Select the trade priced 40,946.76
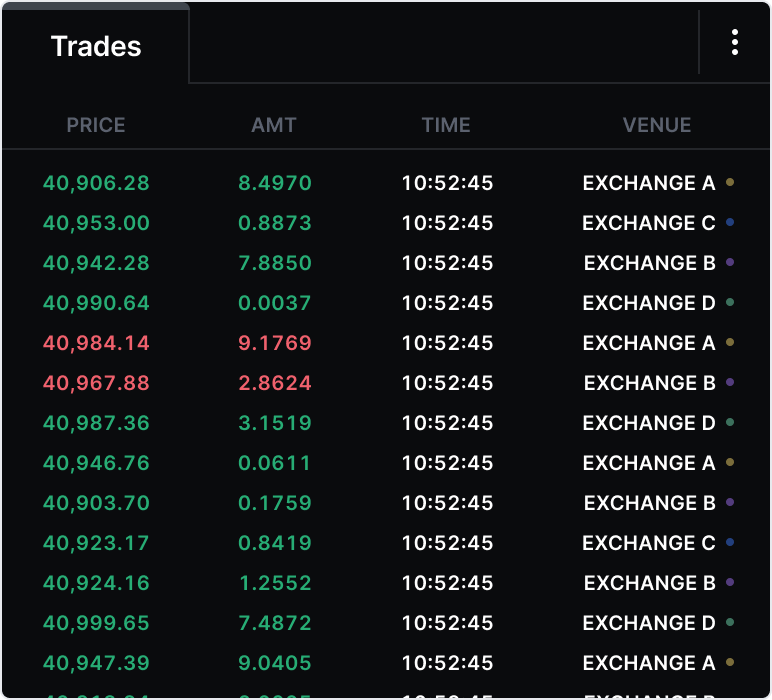The width and height of the screenshot is (772, 700). [x=96, y=463]
